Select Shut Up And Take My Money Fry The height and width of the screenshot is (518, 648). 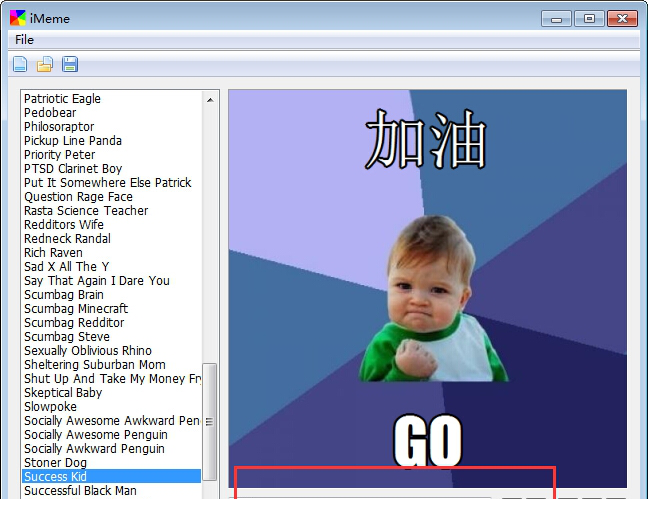(112, 379)
